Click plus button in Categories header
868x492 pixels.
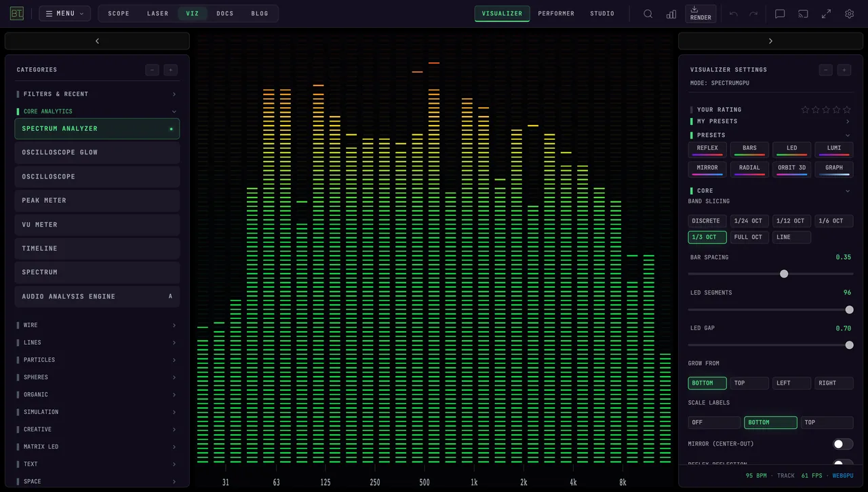pyautogui.click(x=170, y=70)
